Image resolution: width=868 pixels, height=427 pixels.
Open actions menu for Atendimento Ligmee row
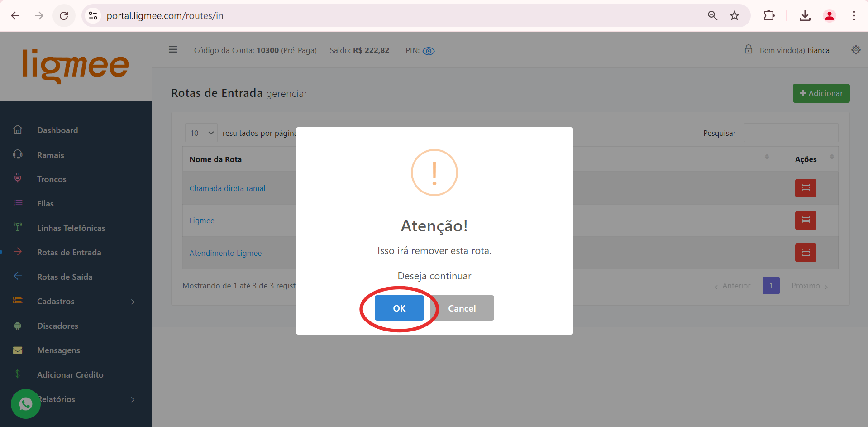click(805, 253)
